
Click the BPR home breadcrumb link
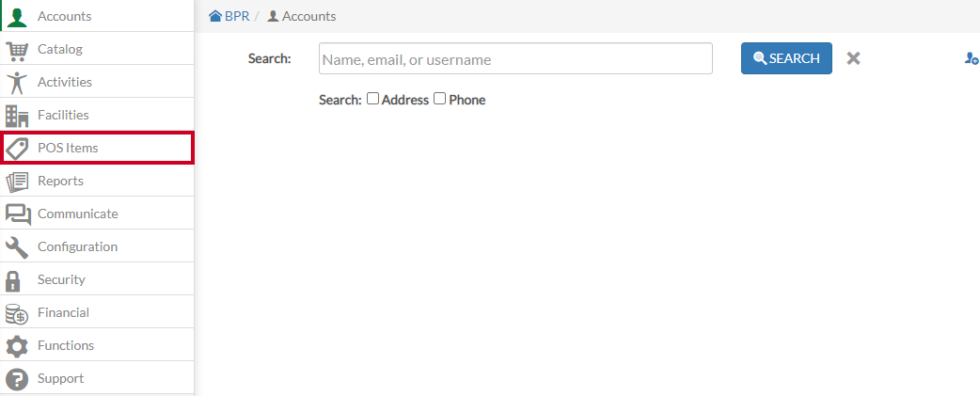pos(229,16)
